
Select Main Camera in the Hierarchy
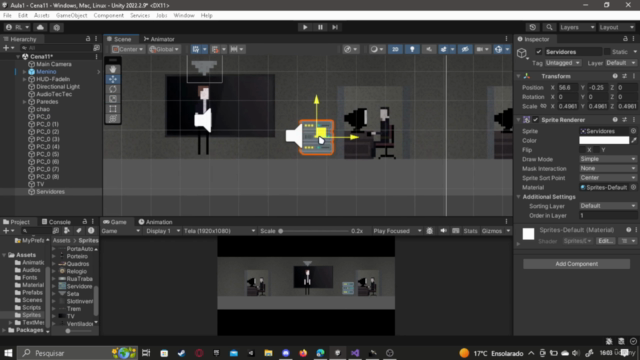[54, 64]
